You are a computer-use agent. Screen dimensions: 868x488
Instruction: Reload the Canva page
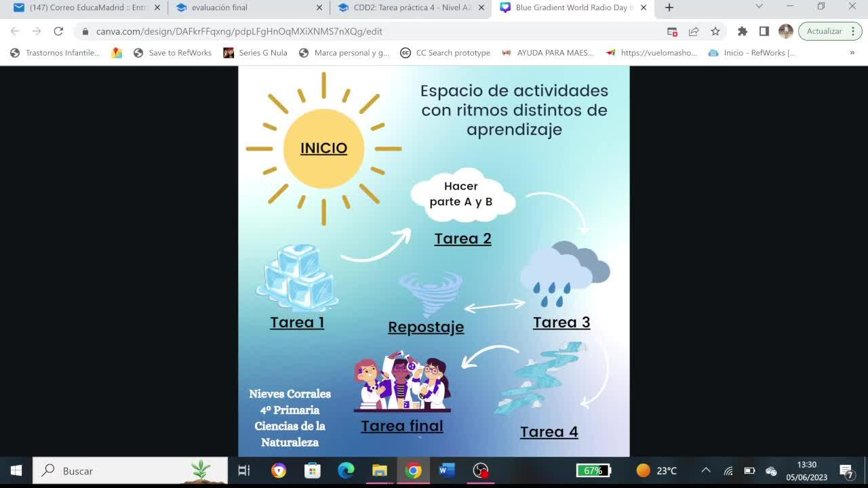pos(58,31)
